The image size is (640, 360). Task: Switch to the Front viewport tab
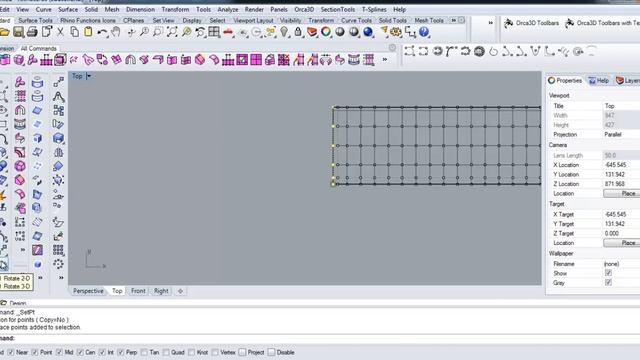click(138, 291)
